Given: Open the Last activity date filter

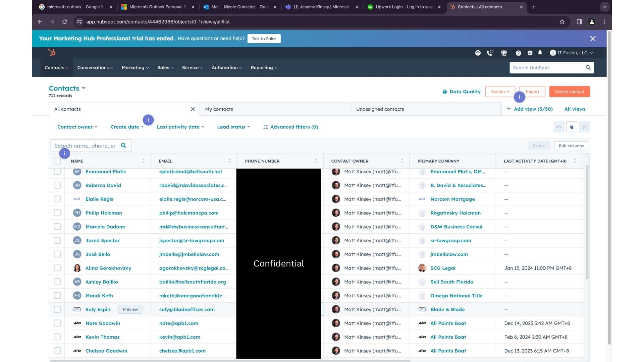Looking at the screenshot, I should coord(180,127).
